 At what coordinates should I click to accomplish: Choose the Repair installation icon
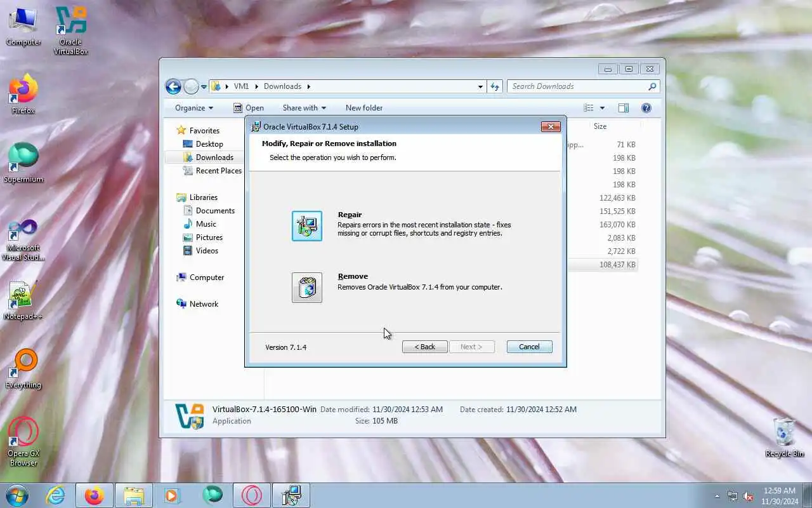[307, 226]
